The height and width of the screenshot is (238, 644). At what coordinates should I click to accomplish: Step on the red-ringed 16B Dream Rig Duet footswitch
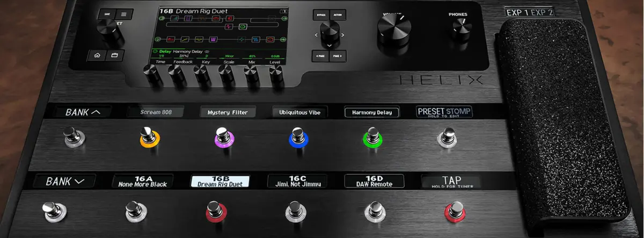pyautogui.click(x=216, y=211)
